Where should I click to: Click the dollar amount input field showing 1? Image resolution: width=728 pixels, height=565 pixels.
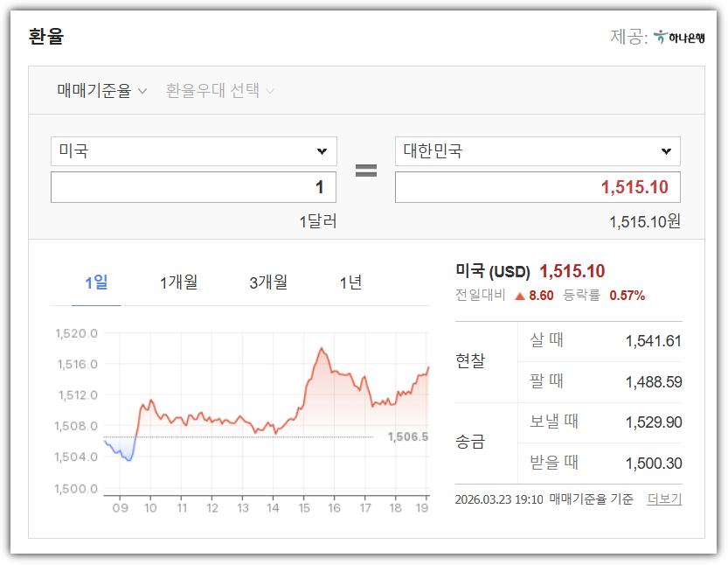tap(192, 186)
